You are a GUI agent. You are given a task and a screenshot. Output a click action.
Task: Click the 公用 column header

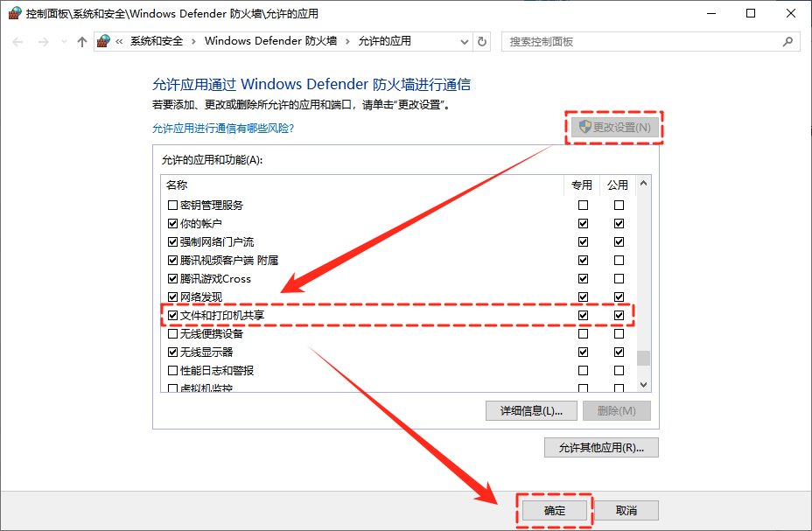(618, 185)
